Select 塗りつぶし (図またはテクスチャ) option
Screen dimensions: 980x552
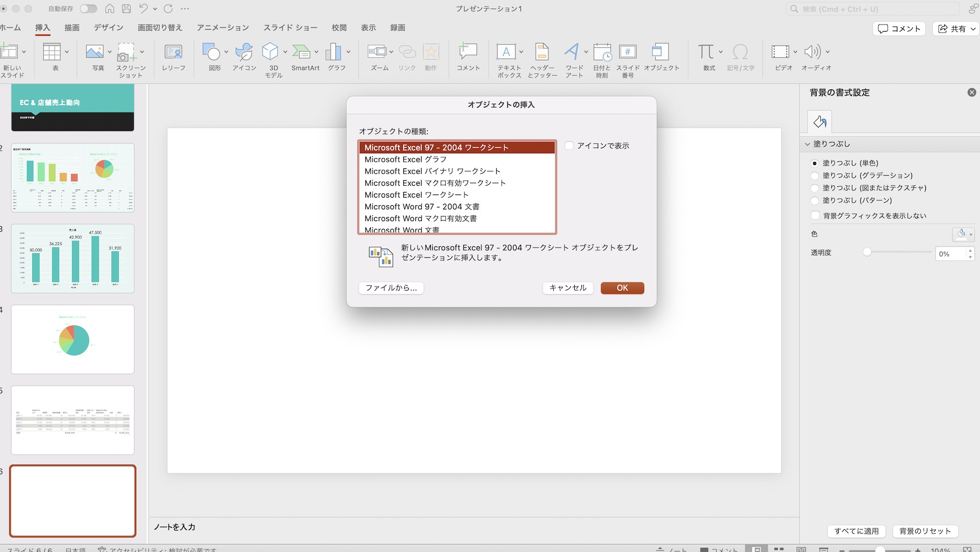pos(815,188)
